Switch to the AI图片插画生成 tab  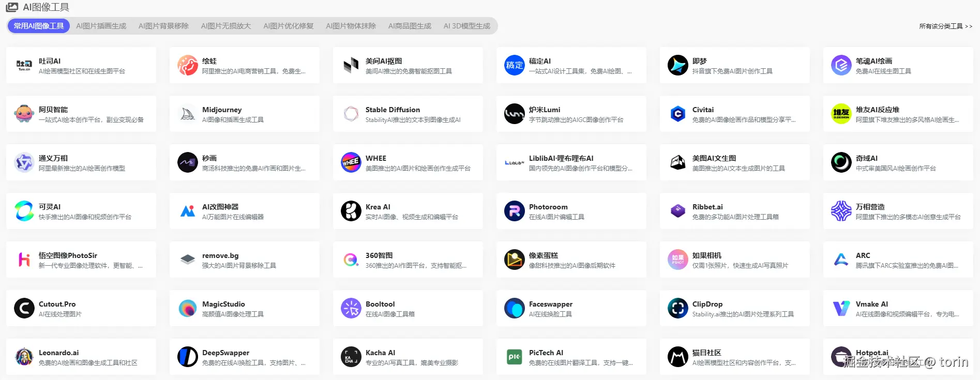(x=101, y=26)
